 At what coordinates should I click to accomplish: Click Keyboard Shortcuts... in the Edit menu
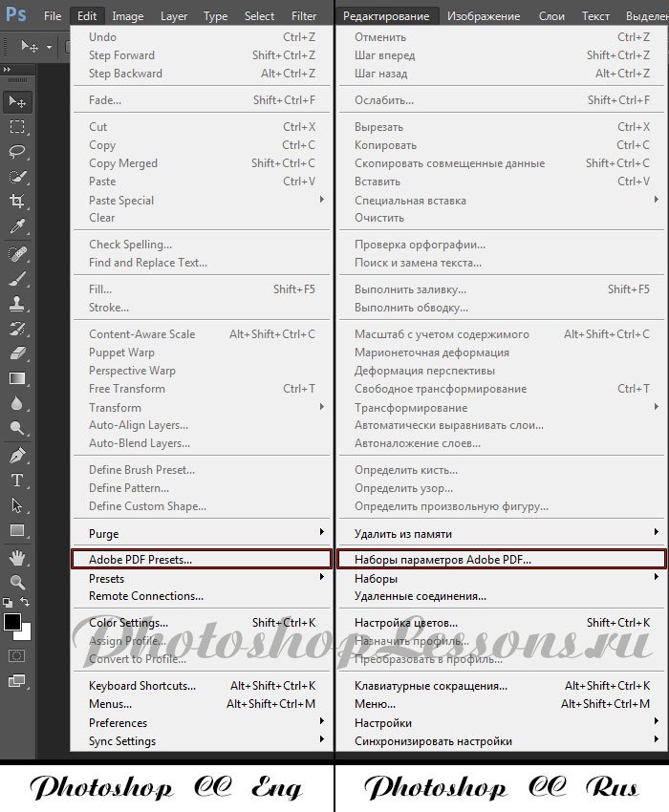[142, 686]
